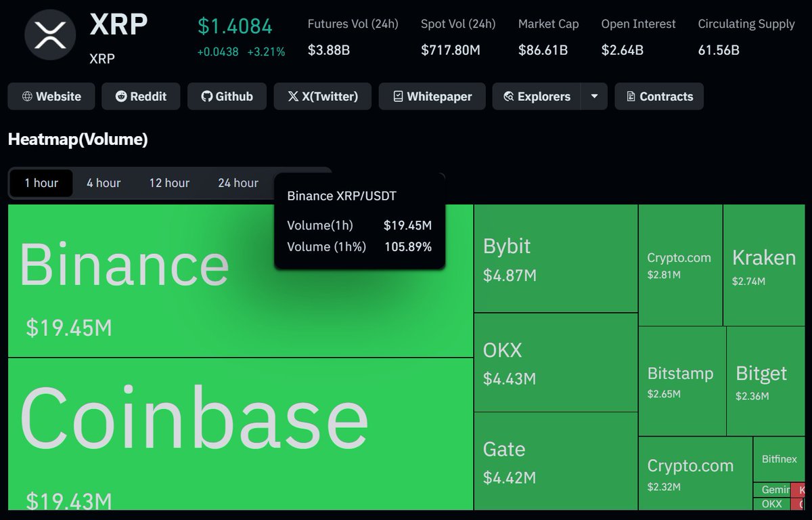Open the X(Twitter) profile button

[x=323, y=96]
